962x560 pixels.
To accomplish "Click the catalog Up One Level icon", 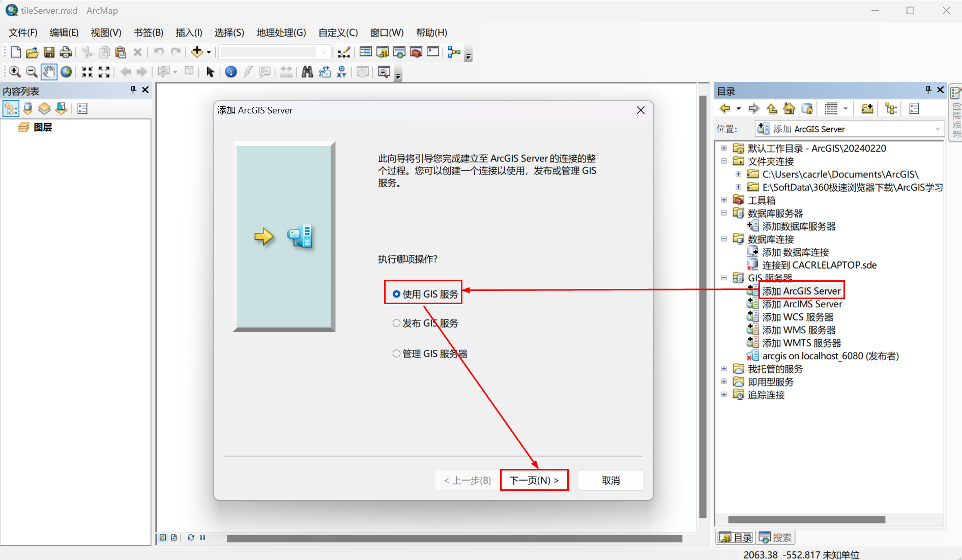I will click(x=772, y=108).
